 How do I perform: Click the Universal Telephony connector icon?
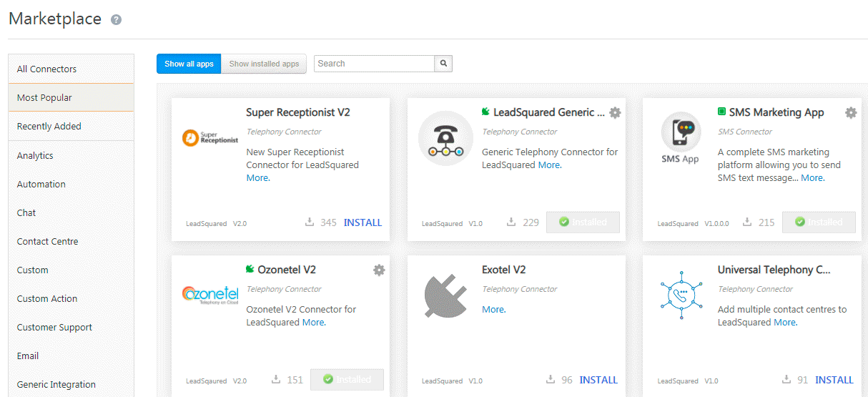(x=681, y=295)
